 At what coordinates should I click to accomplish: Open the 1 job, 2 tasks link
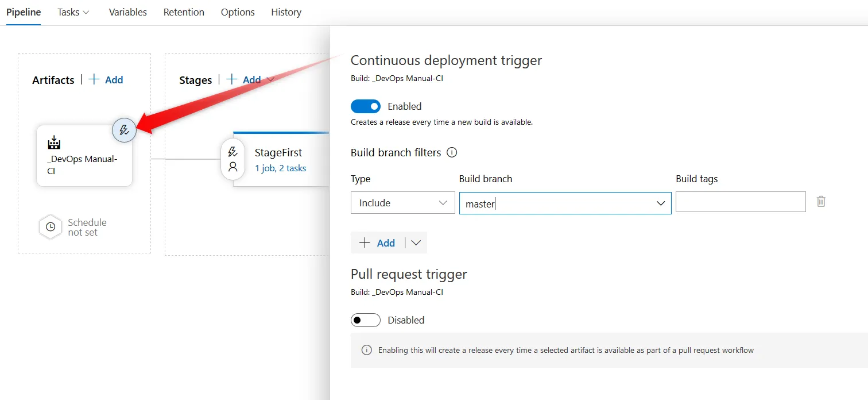click(280, 168)
